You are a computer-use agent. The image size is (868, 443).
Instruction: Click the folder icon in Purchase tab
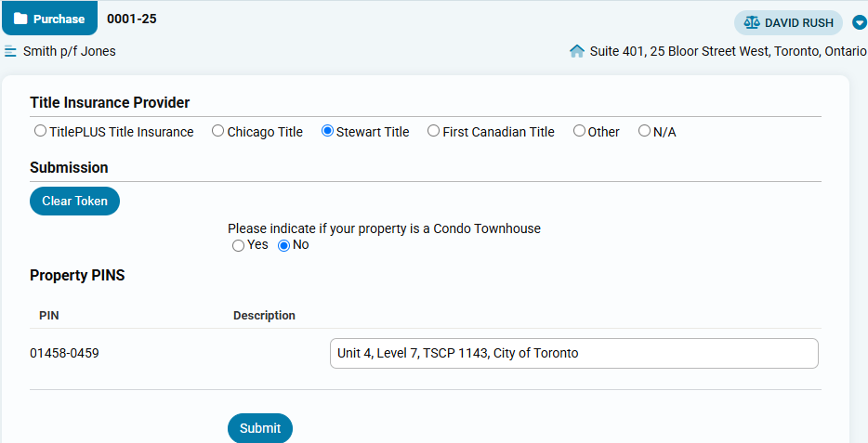tap(20, 19)
